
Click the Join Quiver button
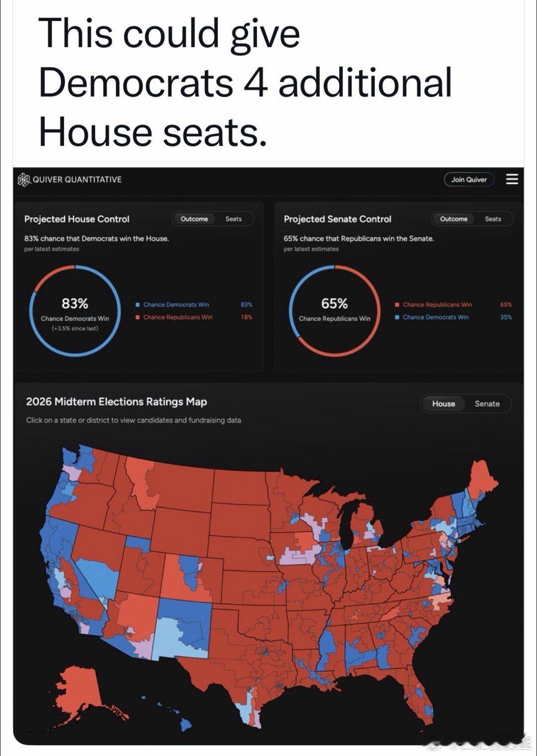click(x=469, y=179)
